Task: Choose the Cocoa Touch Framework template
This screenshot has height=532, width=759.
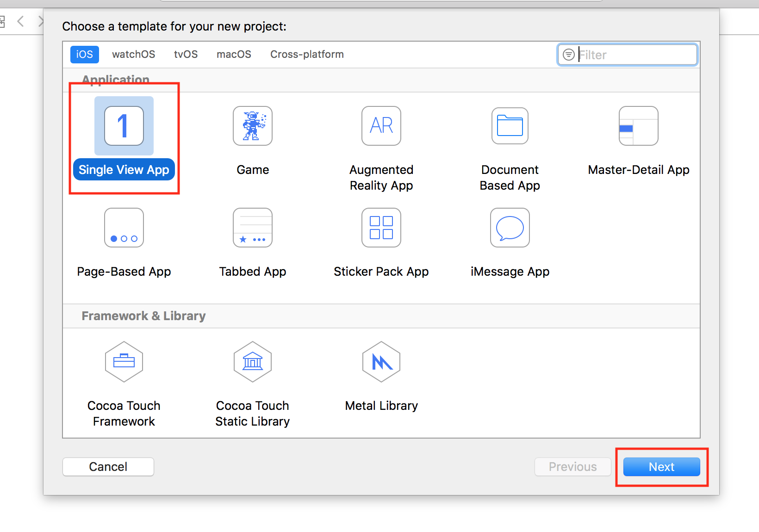Action: pos(124,362)
